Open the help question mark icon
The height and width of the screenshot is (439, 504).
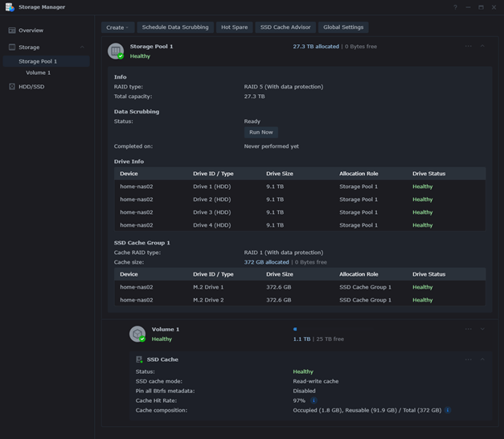[x=454, y=7]
